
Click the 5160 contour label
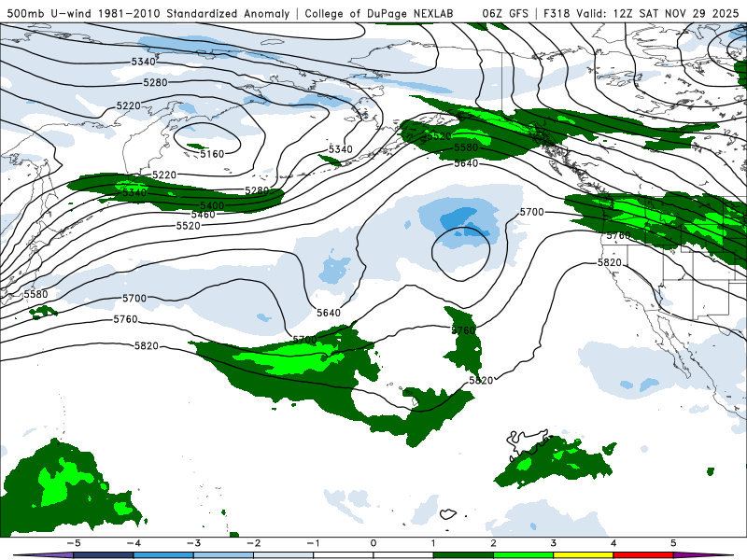coord(212,154)
